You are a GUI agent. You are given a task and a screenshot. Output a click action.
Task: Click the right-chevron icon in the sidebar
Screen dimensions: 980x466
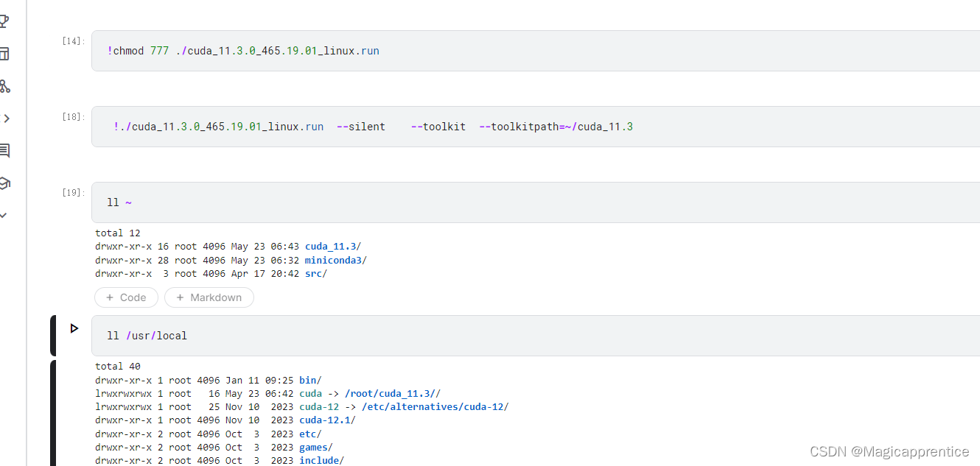pos(5,116)
